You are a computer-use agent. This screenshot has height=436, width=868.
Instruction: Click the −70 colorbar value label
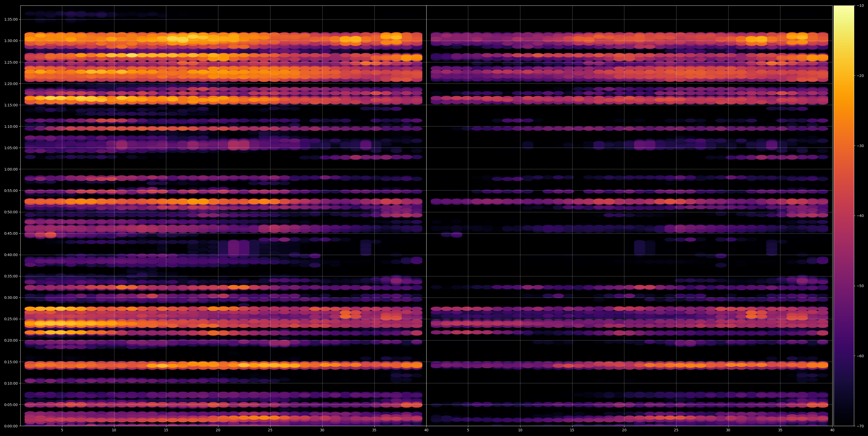860,426
